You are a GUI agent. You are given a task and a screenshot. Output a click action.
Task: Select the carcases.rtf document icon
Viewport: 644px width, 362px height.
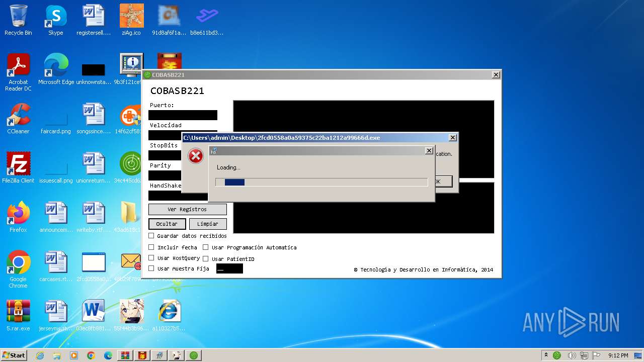pyautogui.click(x=56, y=266)
